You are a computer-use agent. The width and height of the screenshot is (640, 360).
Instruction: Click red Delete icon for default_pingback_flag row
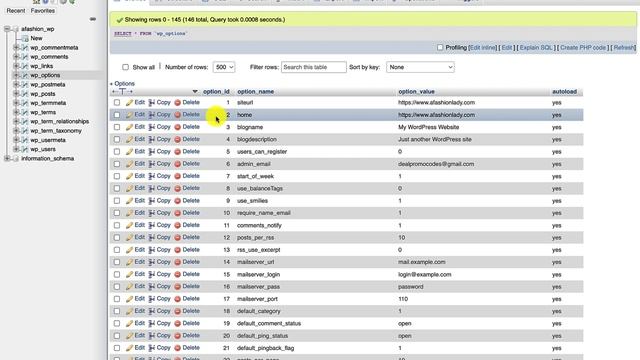[178, 348]
